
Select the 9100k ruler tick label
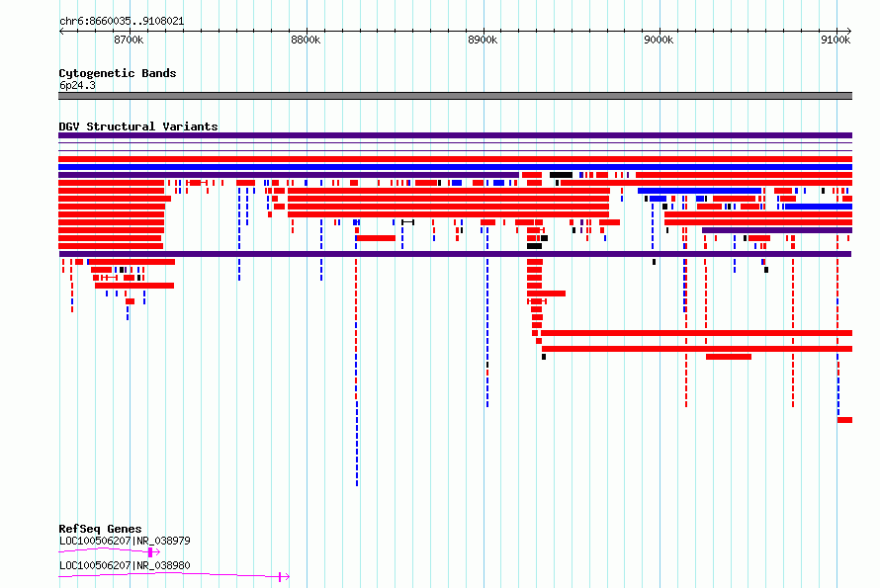pos(836,40)
